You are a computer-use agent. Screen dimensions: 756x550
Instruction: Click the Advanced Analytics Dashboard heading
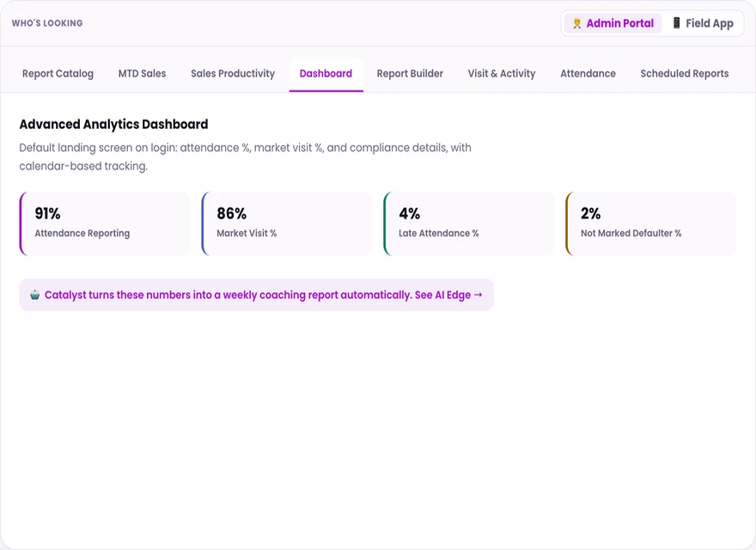tap(113, 125)
